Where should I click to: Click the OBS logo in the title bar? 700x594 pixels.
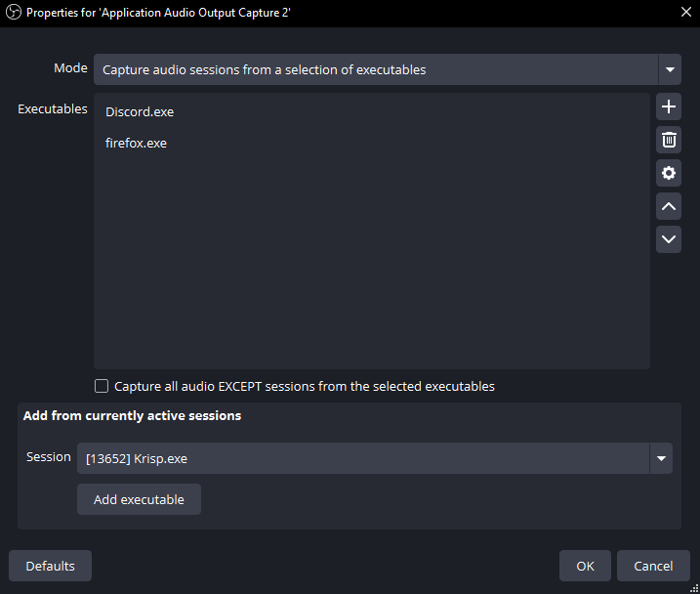tap(14, 12)
